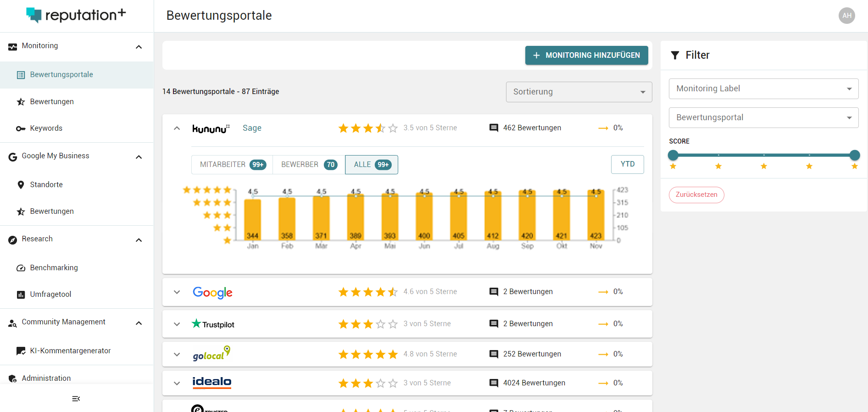Click the comment icon beside 462 Bewertungen

tap(494, 128)
